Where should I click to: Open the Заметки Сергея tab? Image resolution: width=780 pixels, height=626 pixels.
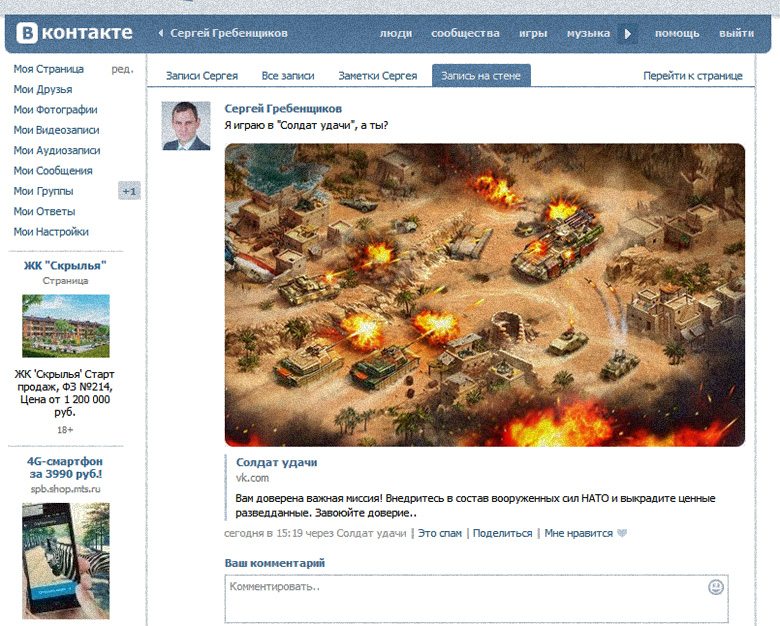pos(377,76)
